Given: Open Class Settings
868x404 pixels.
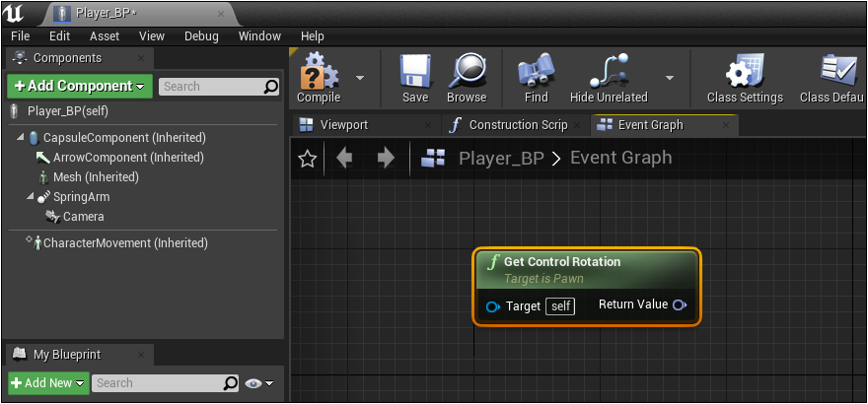Looking at the screenshot, I should (x=745, y=79).
